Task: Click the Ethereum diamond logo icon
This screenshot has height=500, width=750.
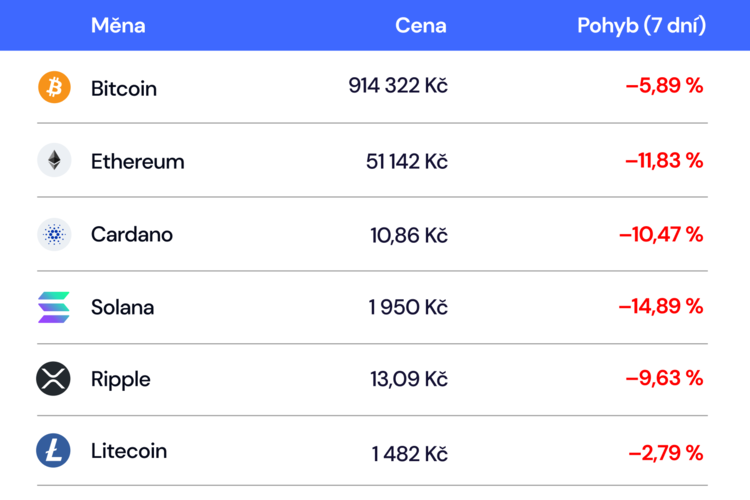Action: (54, 160)
